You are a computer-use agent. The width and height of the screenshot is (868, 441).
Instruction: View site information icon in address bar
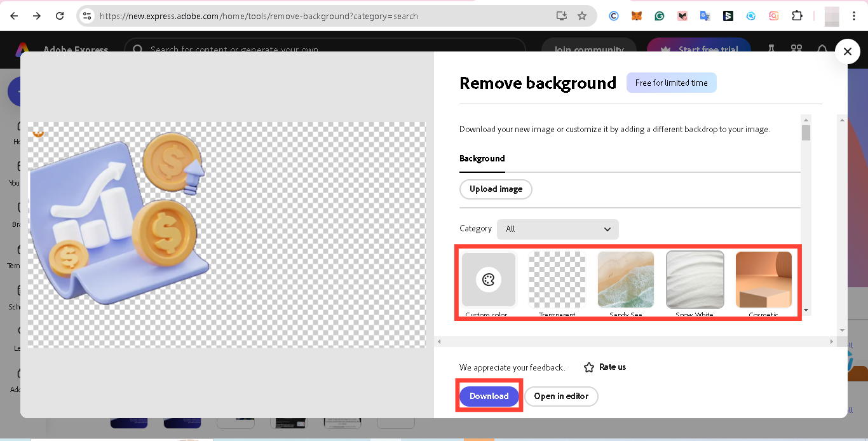[88, 16]
